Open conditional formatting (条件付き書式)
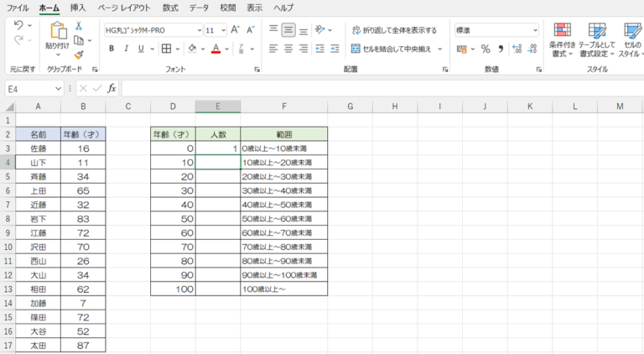 (x=563, y=39)
